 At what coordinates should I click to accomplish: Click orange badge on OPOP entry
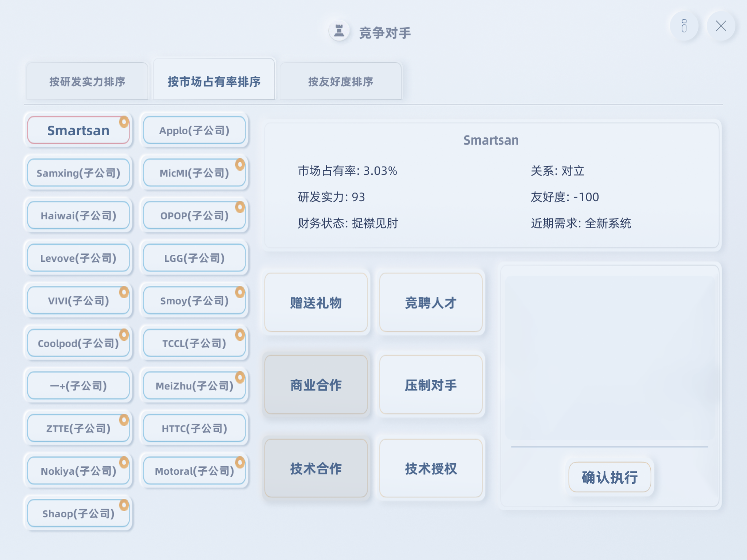240,207
